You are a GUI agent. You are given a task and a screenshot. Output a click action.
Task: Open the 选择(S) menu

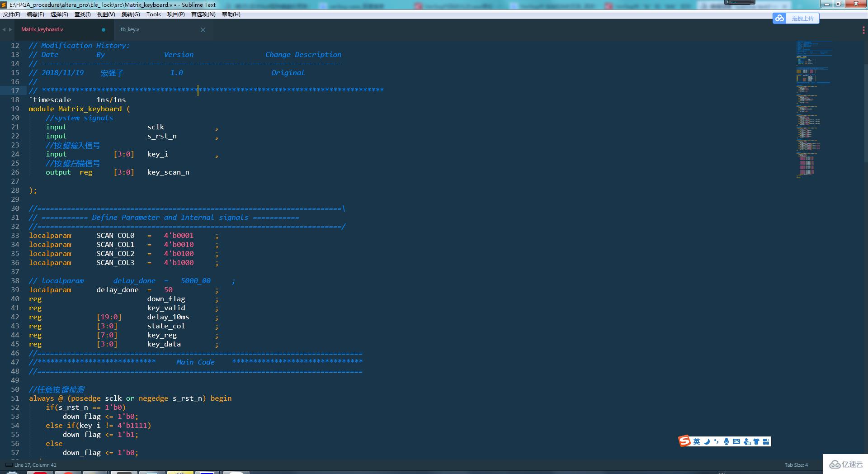click(x=59, y=14)
